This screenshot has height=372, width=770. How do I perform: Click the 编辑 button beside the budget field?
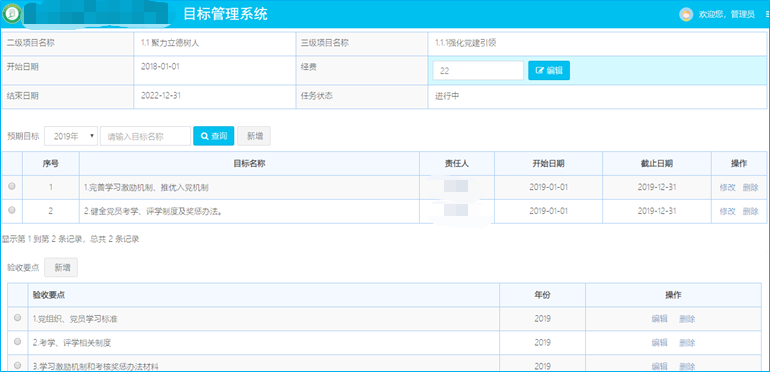[x=549, y=70]
